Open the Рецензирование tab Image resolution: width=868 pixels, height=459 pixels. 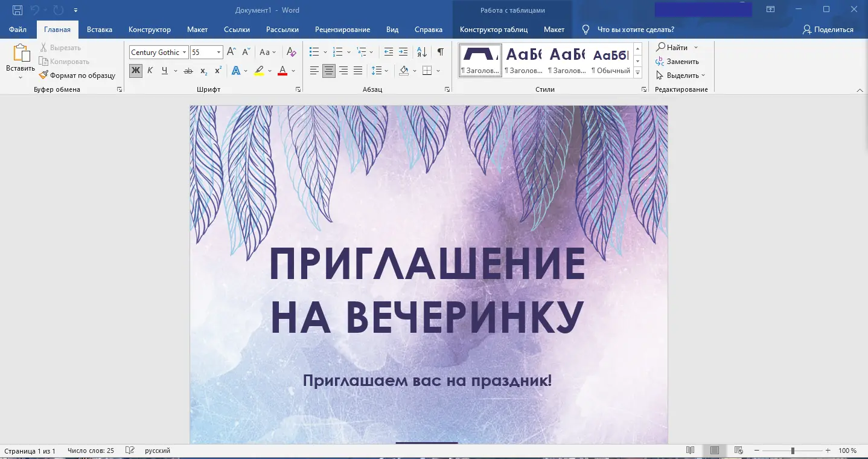coord(342,30)
